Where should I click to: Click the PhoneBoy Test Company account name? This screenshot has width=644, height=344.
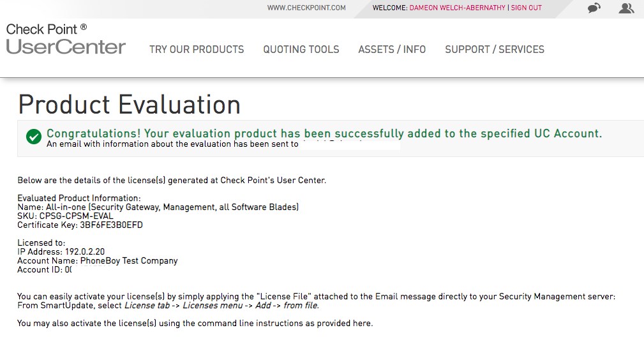coord(129,260)
